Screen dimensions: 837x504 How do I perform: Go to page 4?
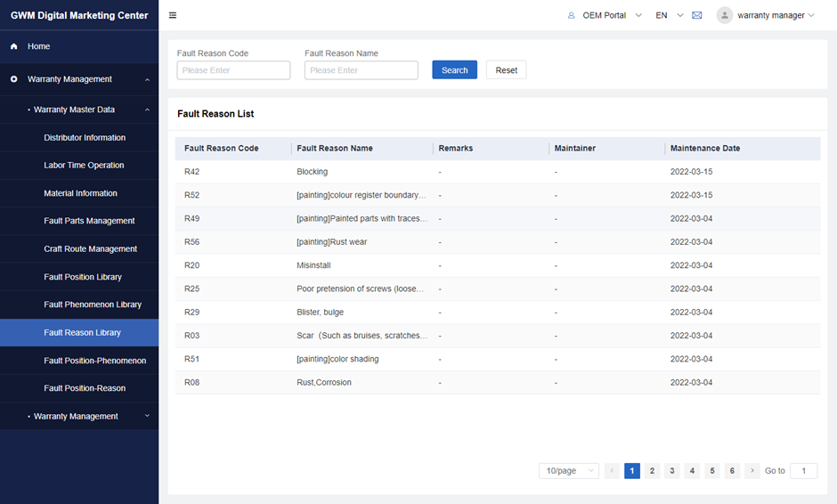click(692, 471)
